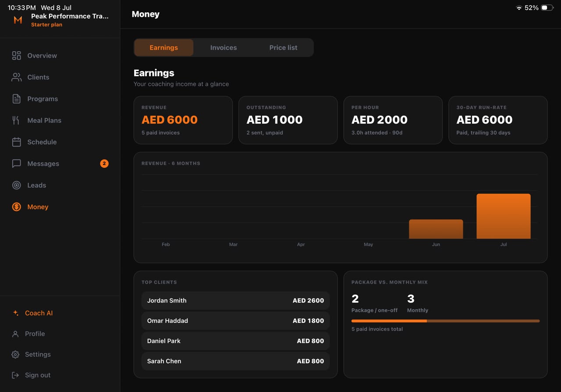Select Sarah Chen client row
The height and width of the screenshot is (392, 561).
point(235,361)
